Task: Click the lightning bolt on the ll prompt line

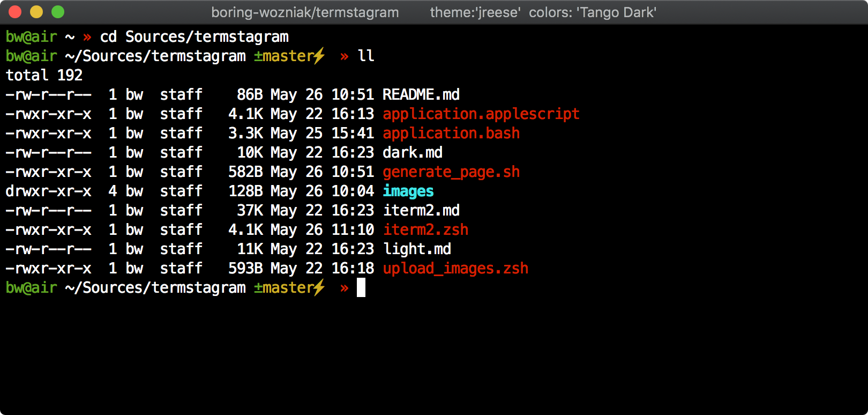Action: pyautogui.click(x=319, y=56)
